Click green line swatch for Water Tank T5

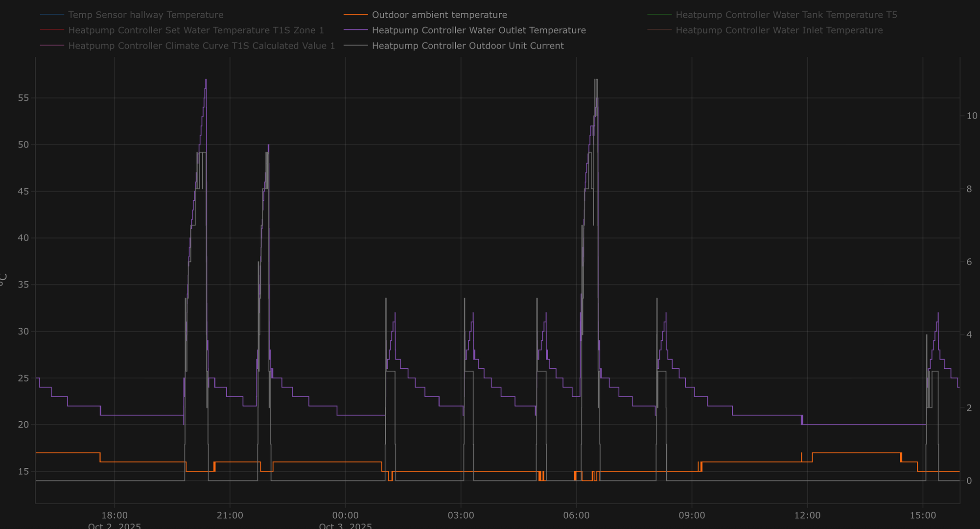[x=659, y=15]
